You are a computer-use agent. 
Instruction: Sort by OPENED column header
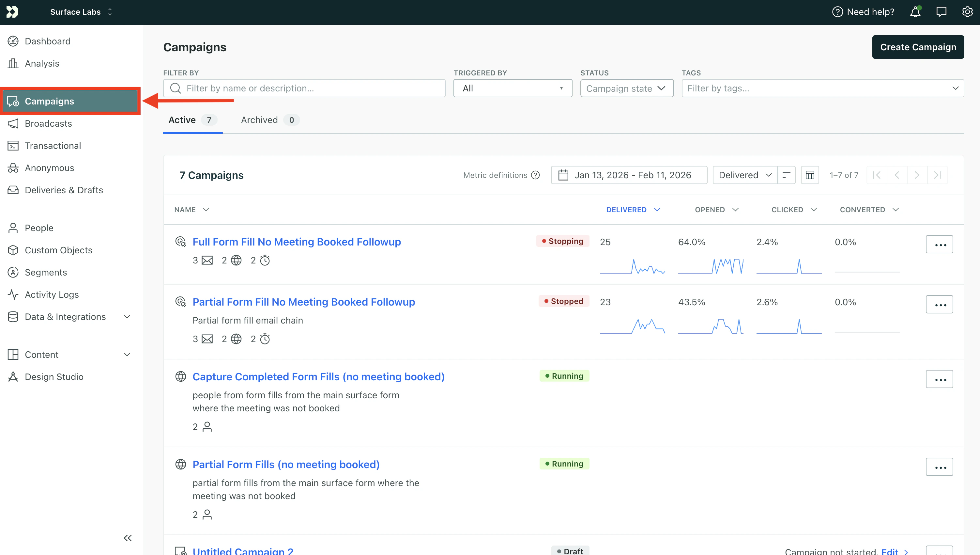click(717, 210)
